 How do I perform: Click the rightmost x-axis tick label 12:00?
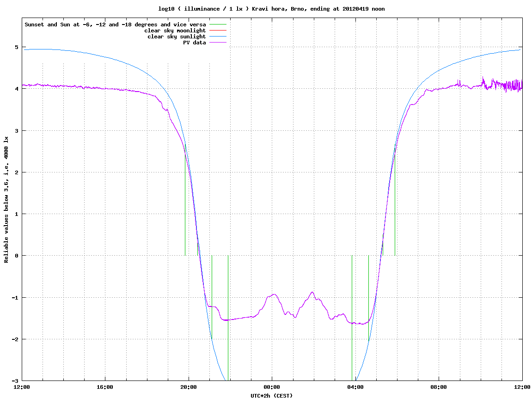coord(522,387)
